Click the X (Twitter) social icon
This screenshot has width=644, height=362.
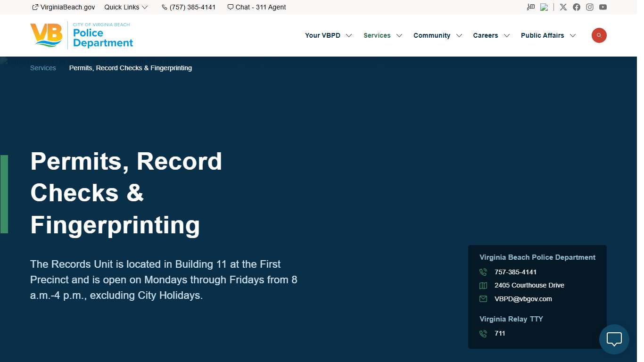pyautogui.click(x=563, y=7)
